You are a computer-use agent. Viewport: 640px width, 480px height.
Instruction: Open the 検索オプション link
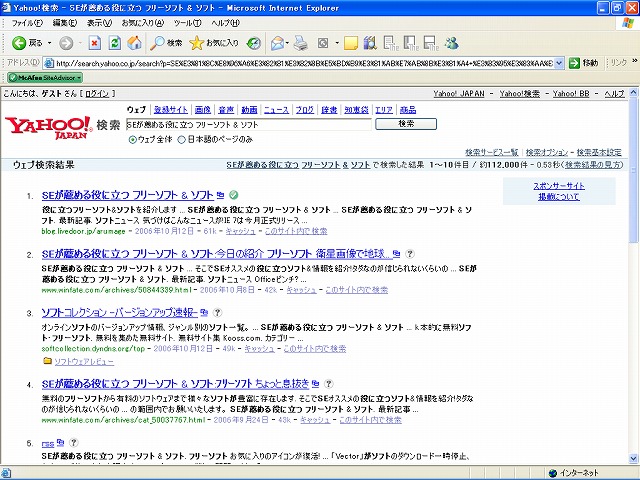click(x=547, y=153)
